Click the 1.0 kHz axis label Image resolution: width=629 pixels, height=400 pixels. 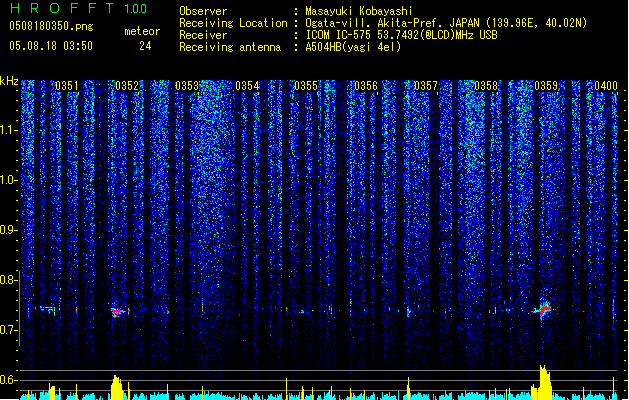[x=9, y=180]
